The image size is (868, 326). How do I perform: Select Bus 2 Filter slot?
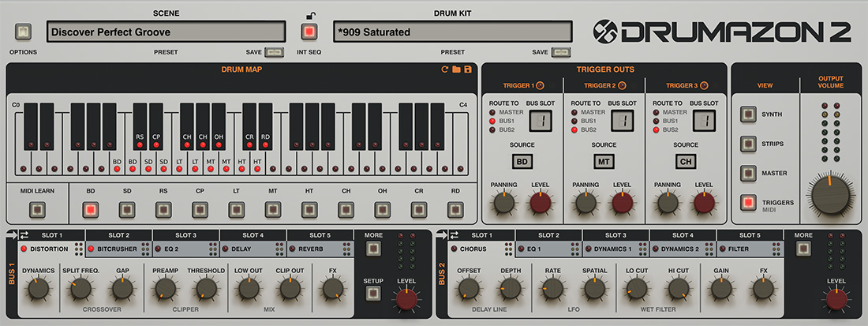point(750,249)
